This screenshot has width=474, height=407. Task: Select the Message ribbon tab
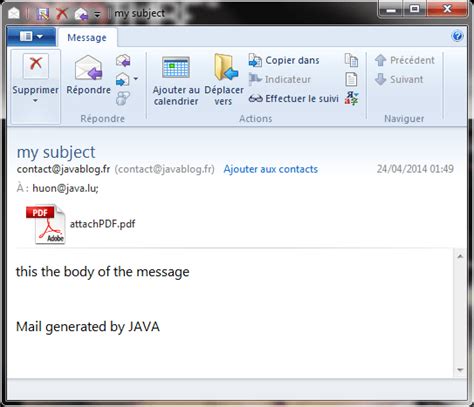pyautogui.click(x=87, y=38)
